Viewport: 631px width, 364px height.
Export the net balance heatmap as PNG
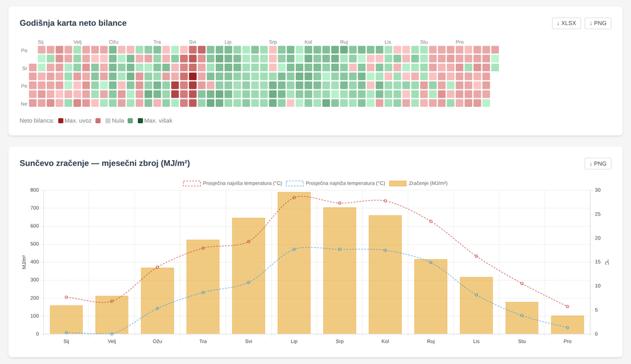pyautogui.click(x=598, y=23)
